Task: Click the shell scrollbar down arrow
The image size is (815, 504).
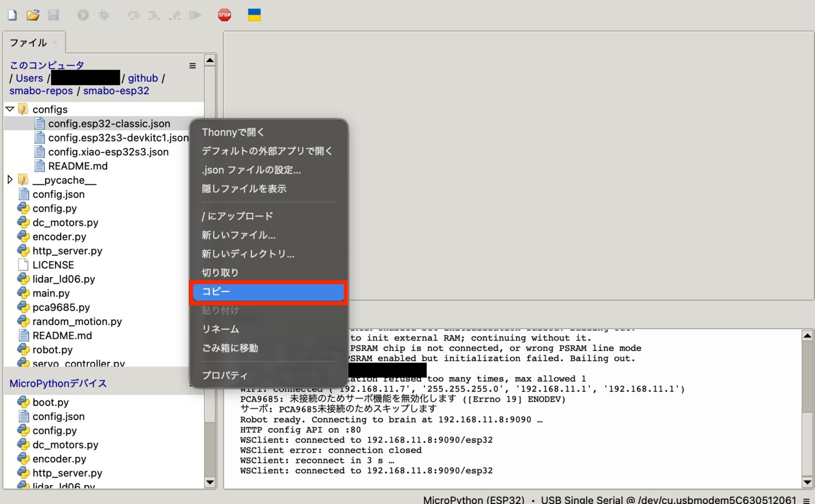Action: click(x=807, y=482)
